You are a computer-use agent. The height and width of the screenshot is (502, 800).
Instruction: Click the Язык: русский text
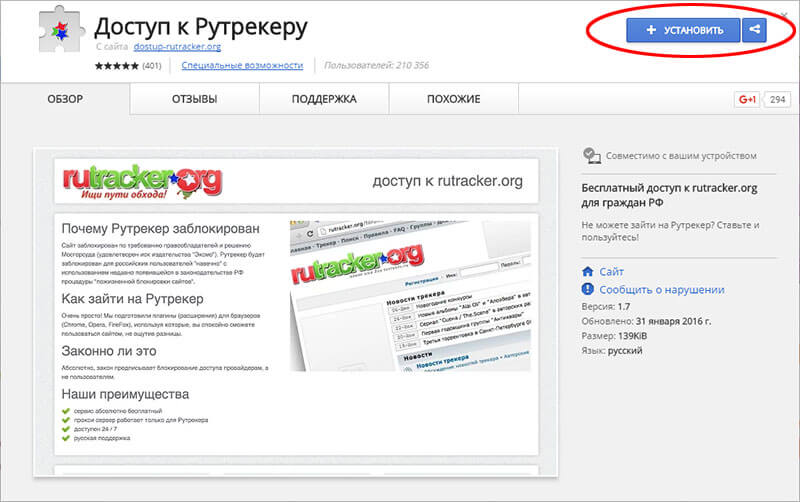[x=612, y=350]
